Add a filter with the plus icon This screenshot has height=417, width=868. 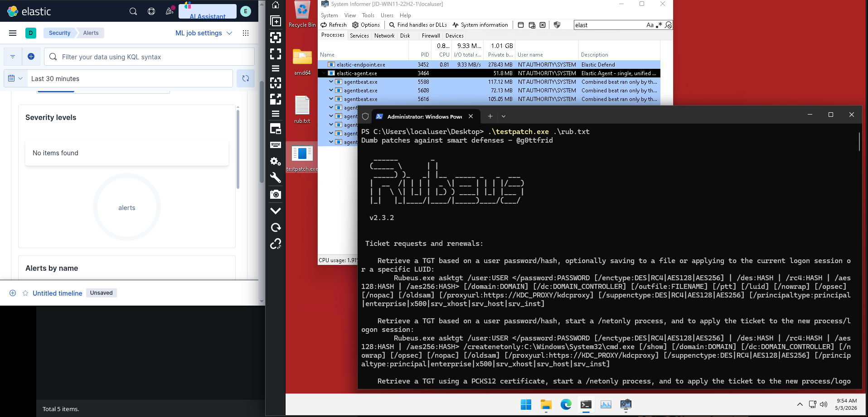(x=31, y=57)
